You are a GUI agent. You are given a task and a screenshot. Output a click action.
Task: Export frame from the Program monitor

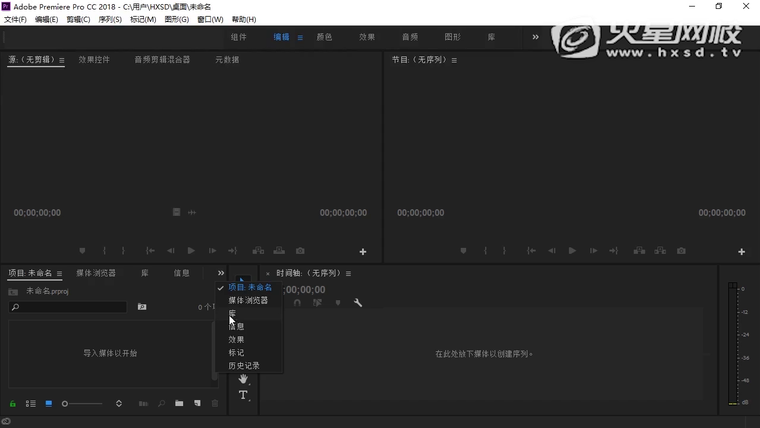[681, 251]
